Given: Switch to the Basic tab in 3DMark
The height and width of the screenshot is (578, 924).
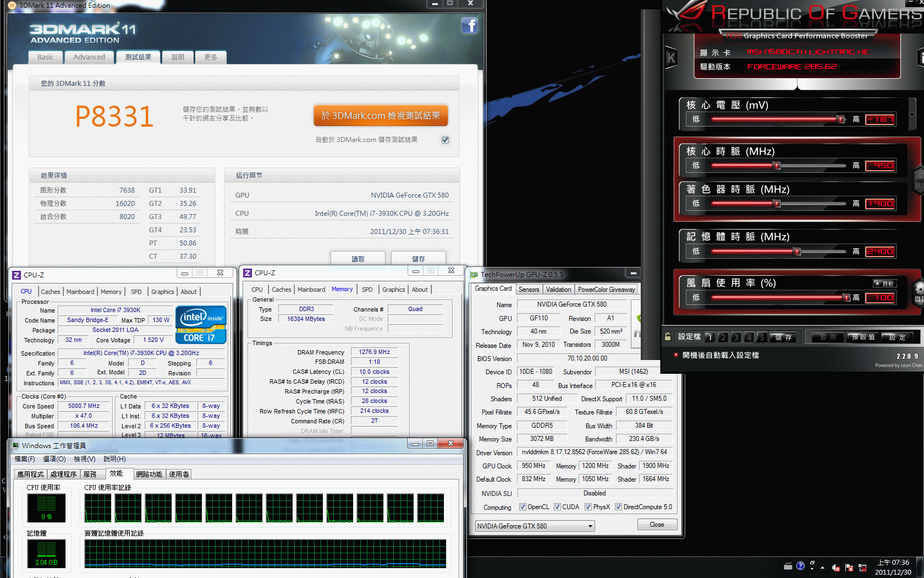Looking at the screenshot, I should (x=46, y=57).
